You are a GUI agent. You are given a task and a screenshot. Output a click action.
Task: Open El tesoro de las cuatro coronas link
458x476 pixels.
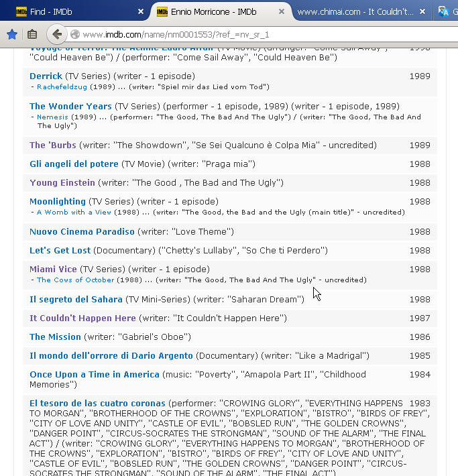coord(97,404)
